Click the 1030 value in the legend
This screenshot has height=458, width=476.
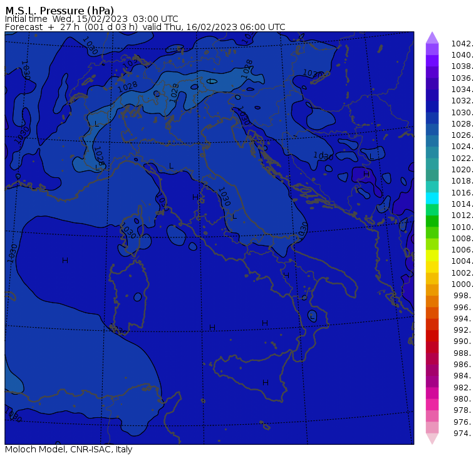(x=462, y=112)
